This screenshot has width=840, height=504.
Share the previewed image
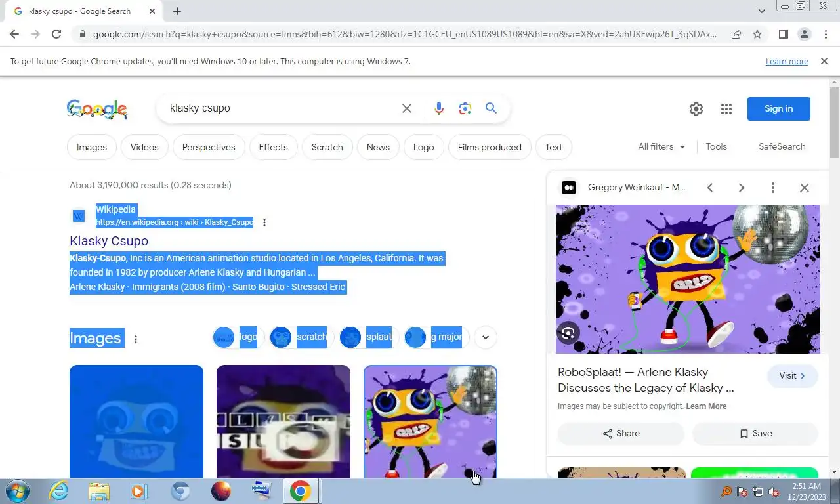coord(621,434)
